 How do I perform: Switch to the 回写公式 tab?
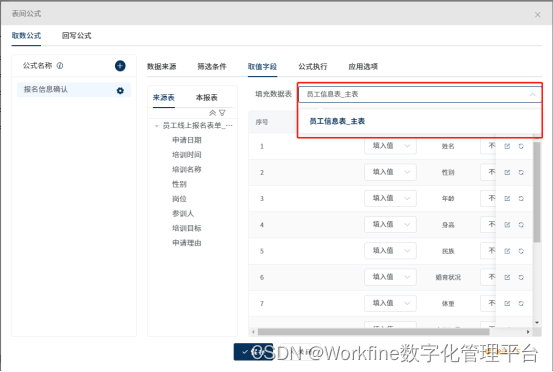[77, 36]
